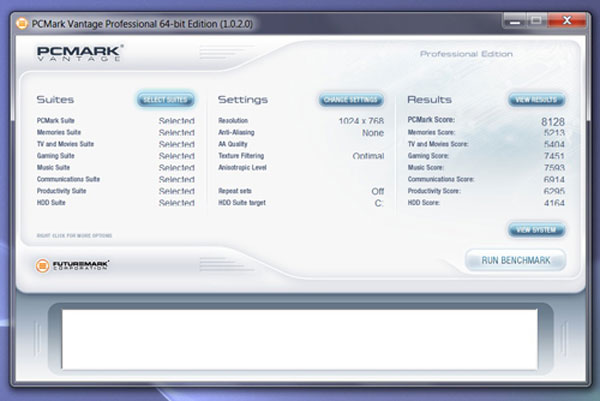Image resolution: width=600 pixels, height=401 pixels.
Task: Click the View Results button
Action: 536,100
